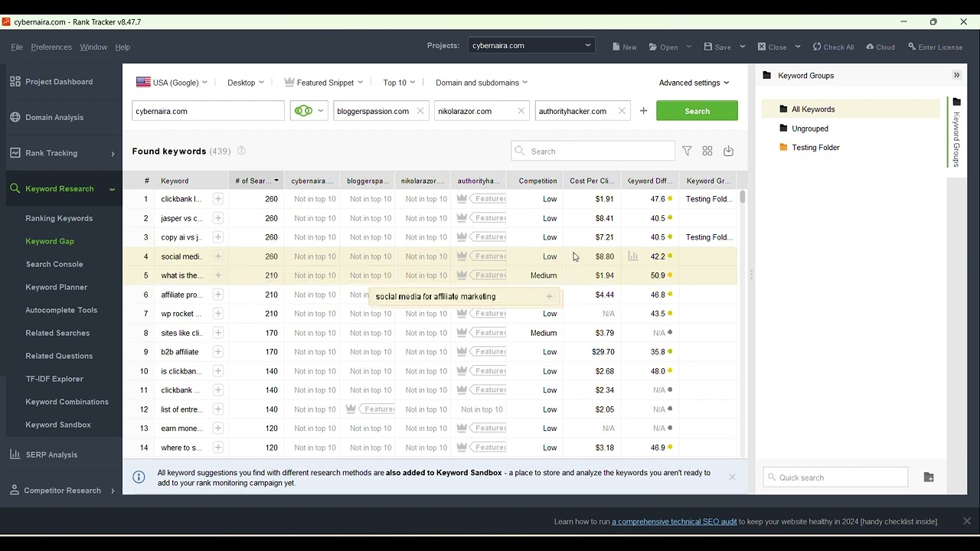Viewport: 980px width, 551px height.
Task: Expand Advanced settings
Action: (694, 83)
